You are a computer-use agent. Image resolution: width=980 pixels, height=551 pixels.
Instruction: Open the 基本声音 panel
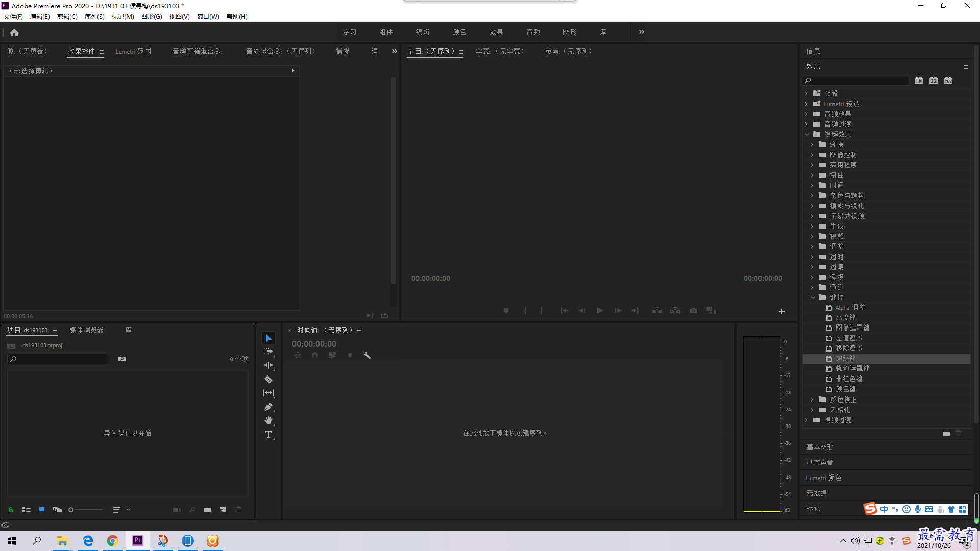click(x=820, y=462)
